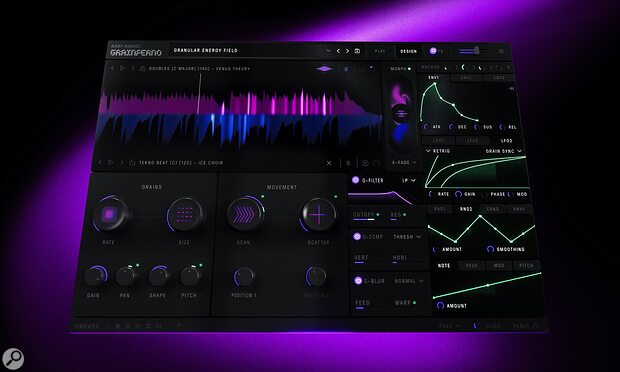Click the Grains Size knob
Image resolution: width=620 pixels, height=372 pixels.
(x=185, y=215)
